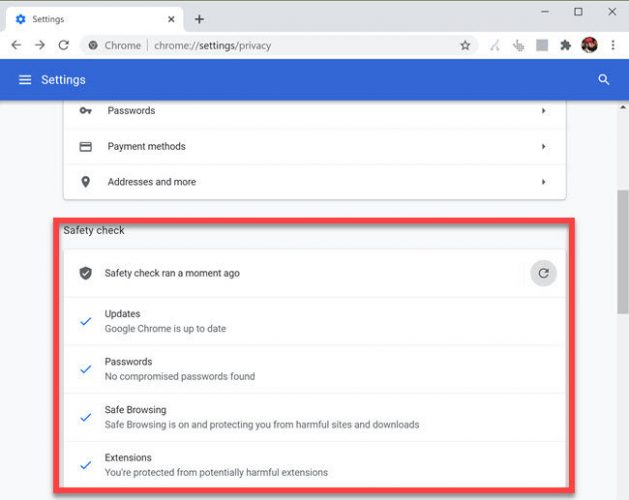Click 'No compromised passwords found' text
629x500 pixels.
tap(180, 376)
